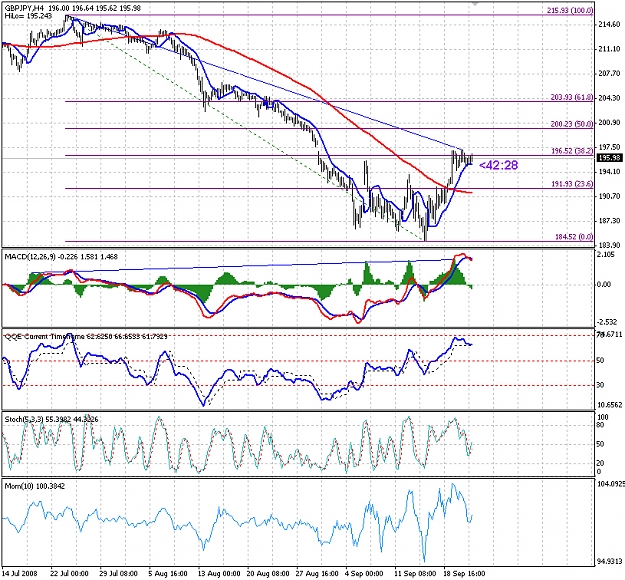Click the Momentum scale value 104.0925

(x=611, y=484)
